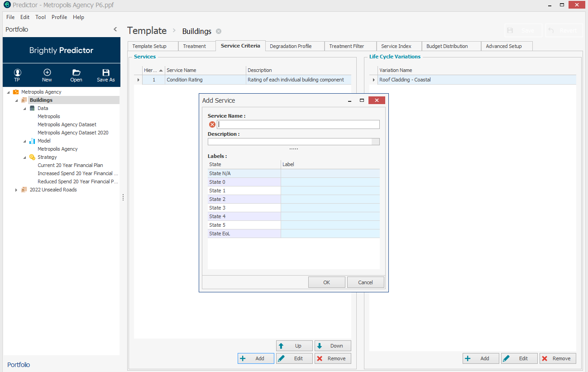Click the Label cell for State EoL
588x372 pixels.
pos(330,234)
